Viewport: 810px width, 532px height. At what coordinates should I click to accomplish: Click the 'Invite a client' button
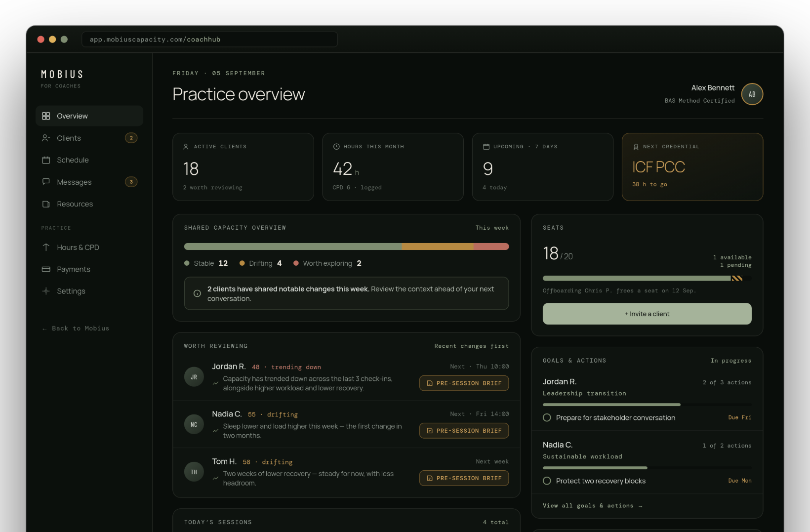pos(647,314)
